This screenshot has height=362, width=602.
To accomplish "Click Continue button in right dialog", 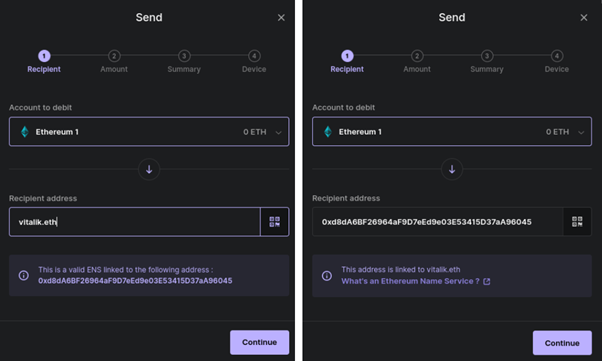I will (x=562, y=343).
